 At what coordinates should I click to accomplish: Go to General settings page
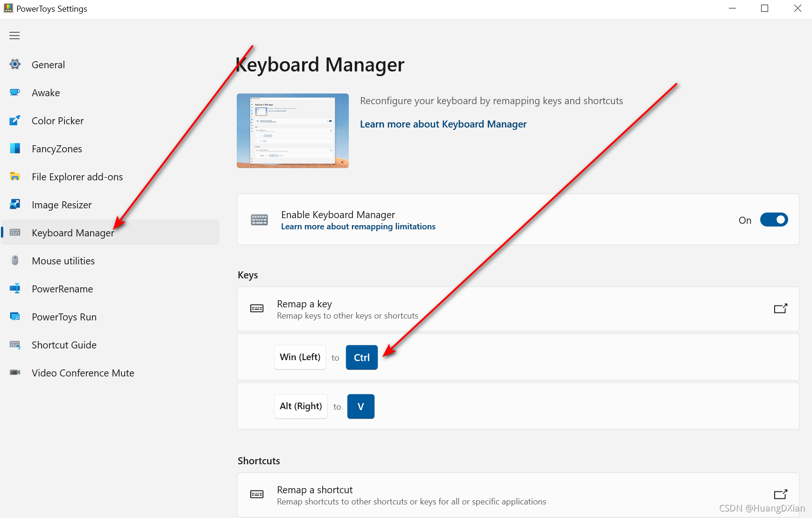click(110, 64)
